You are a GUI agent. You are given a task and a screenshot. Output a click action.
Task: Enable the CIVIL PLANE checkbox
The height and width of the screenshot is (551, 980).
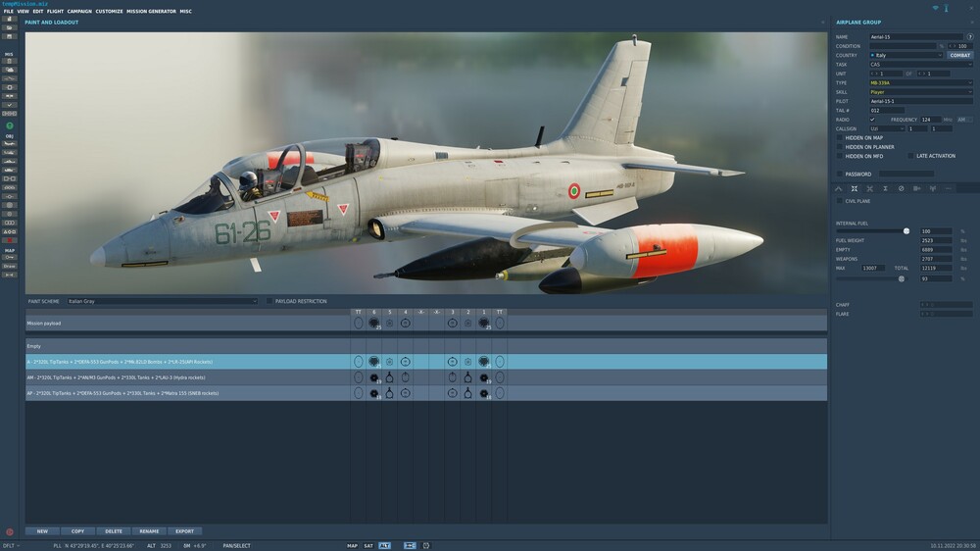pos(840,201)
